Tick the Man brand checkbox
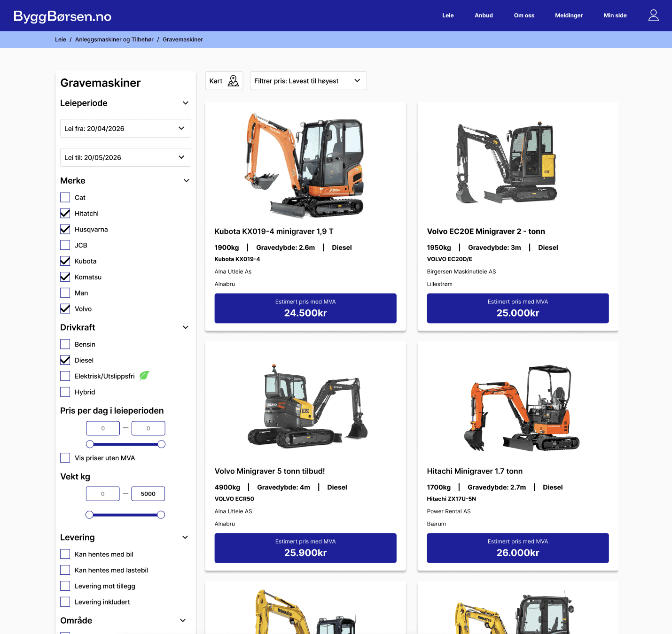Viewport: 672px width, 634px height. [65, 293]
